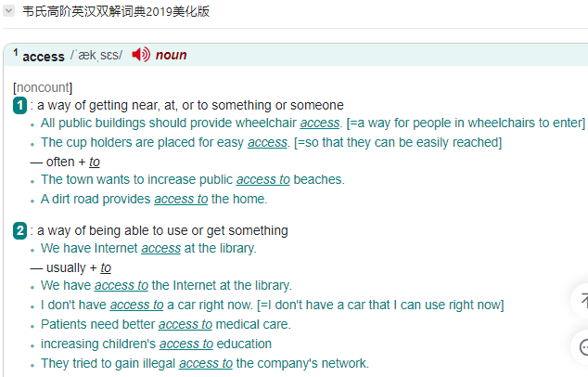Collapse the 韦氏高阶英汉双解词典 dictionary section
The width and height of the screenshot is (588, 377).
tap(8, 11)
